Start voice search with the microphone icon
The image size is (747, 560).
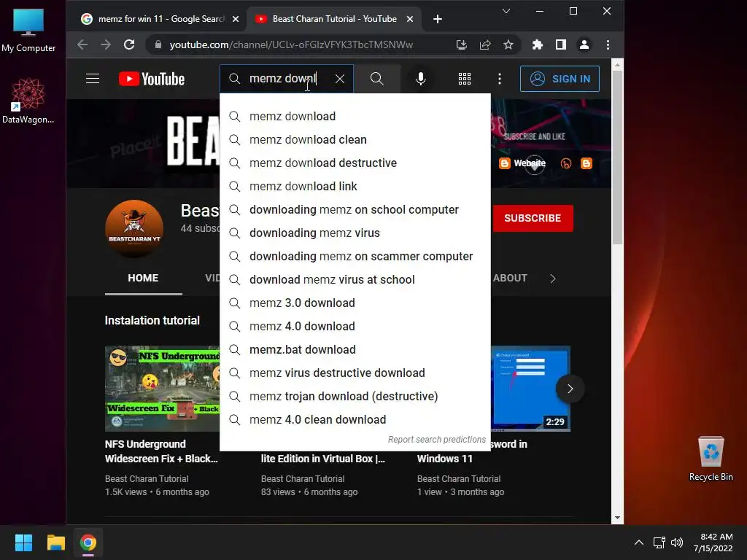pyautogui.click(x=421, y=79)
